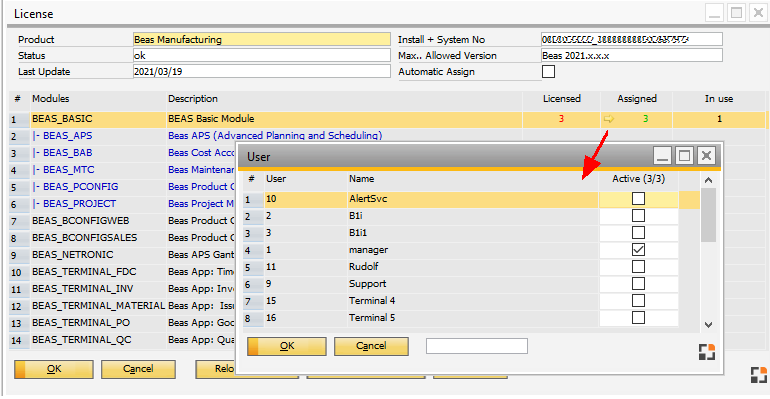The width and height of the screenshot is (770, 399).
Task: Close the User window
Action: tap(706, 156)
